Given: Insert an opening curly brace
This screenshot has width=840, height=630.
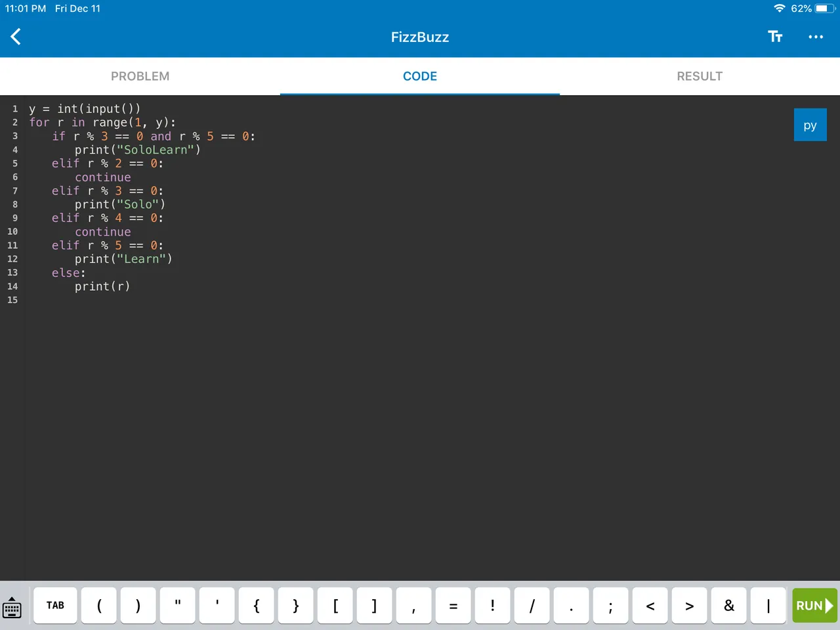Looking at the screenshot, I should pos(257,605).
